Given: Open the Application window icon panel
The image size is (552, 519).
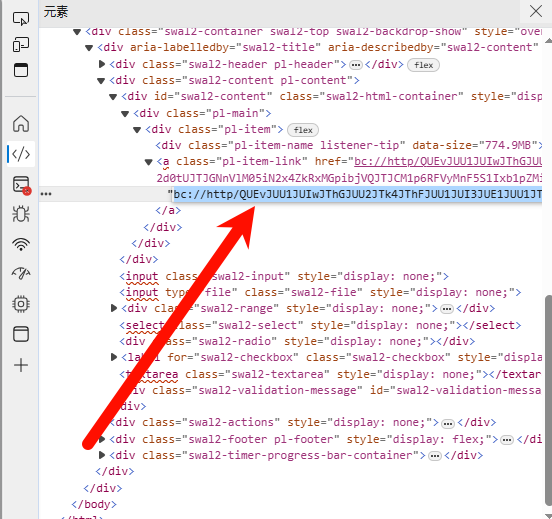Looking at the screenshot, I should (21, 334).
